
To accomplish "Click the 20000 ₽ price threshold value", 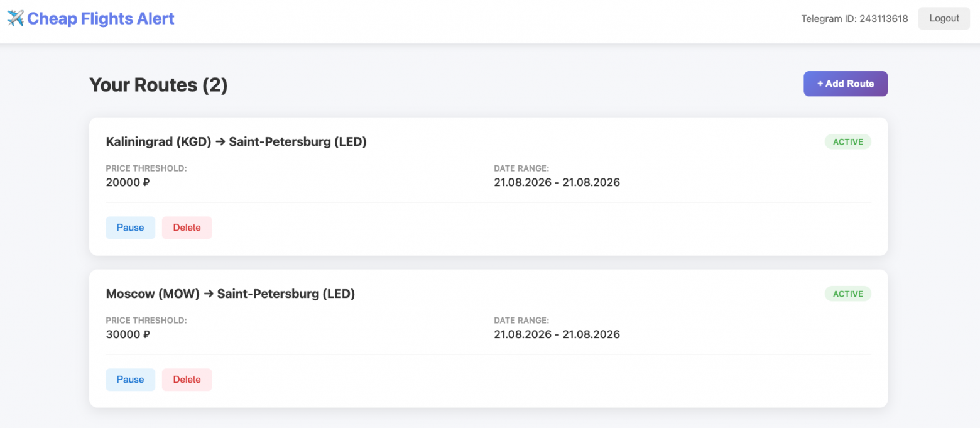I will point(128,182).
